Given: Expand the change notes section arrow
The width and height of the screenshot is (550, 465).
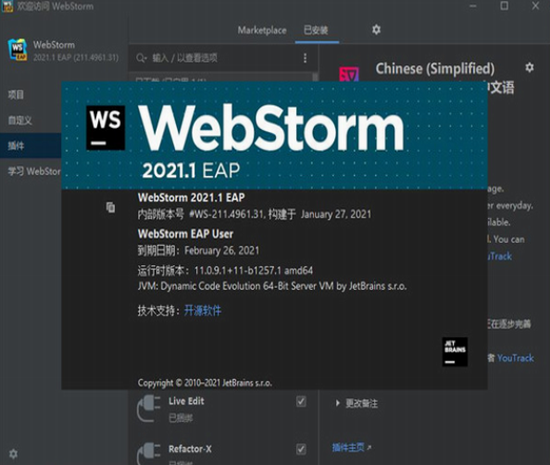Looking at the screenshot, I should coord(337,403).
